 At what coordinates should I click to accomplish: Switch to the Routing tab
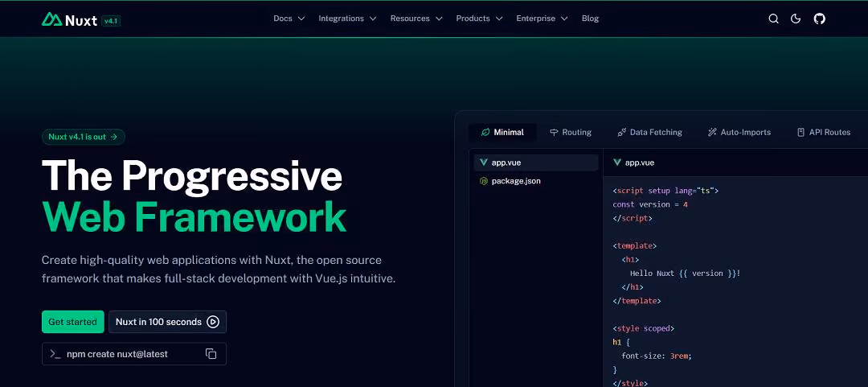point(570,132)
